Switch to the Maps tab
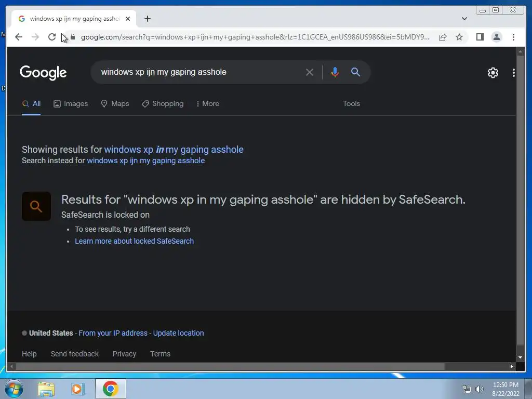 click(x=115, y=104)
